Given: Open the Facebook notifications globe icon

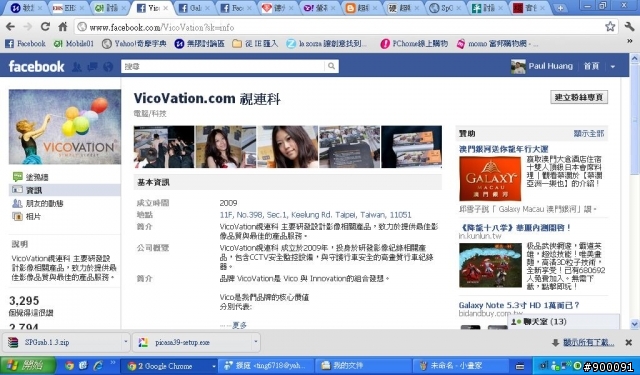Looking at the screenshot, I should coord(108,67).
